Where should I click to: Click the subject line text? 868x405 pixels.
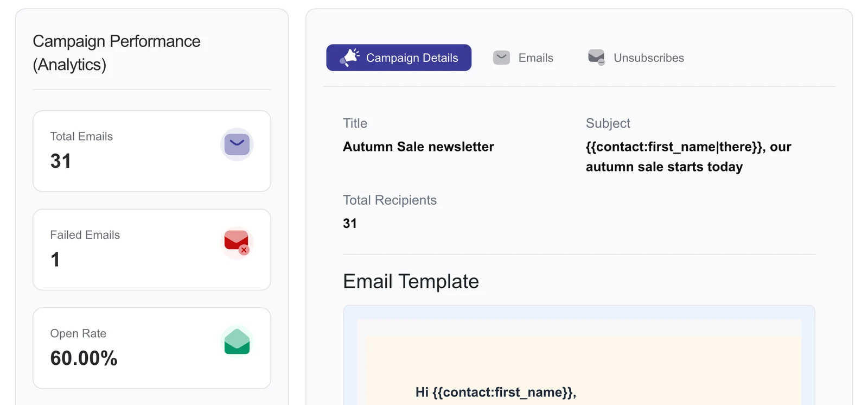pos(688,156)
